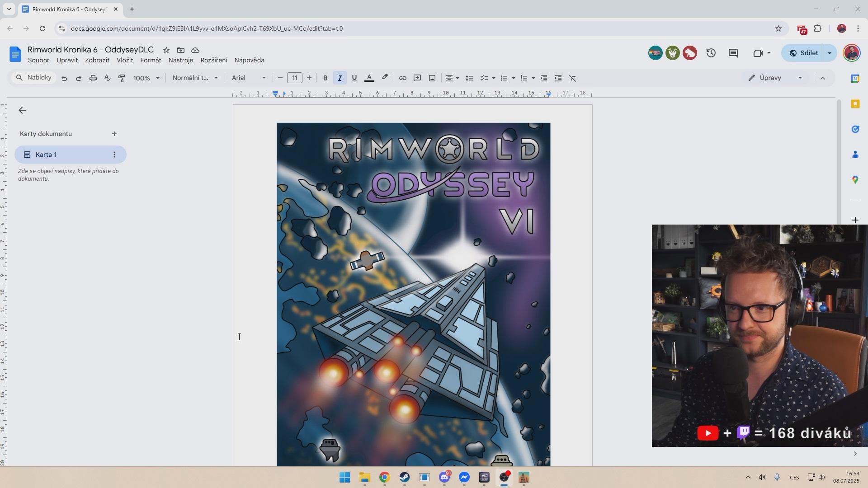Image resolution: width=868 pixels, height=488 pixels.
Task: Decrease indent of the paragraph
Action: tap(544, 78)
